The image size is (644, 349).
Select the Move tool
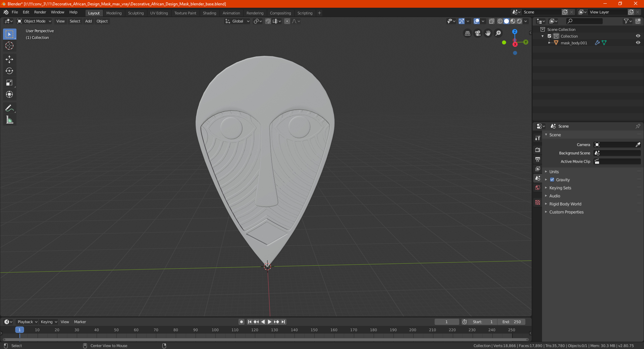tap(9, 59)
